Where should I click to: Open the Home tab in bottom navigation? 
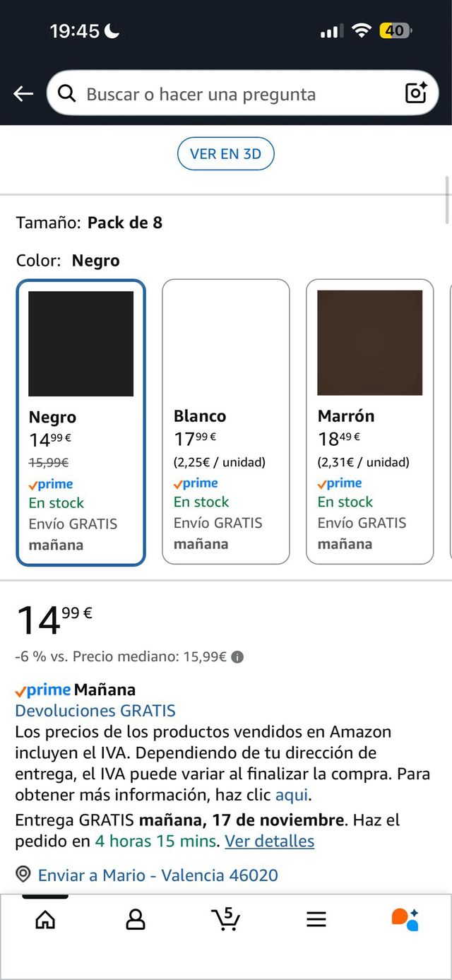[x=44, y=919]
